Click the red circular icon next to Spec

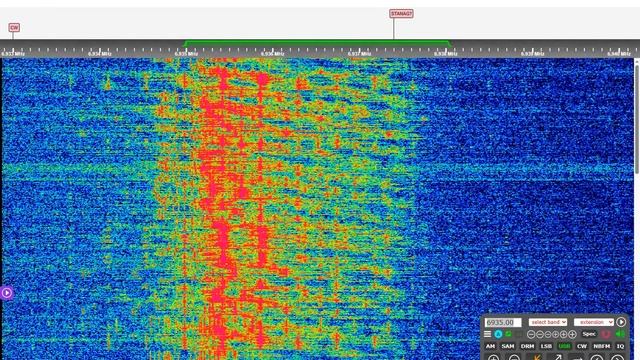(606, 334)
